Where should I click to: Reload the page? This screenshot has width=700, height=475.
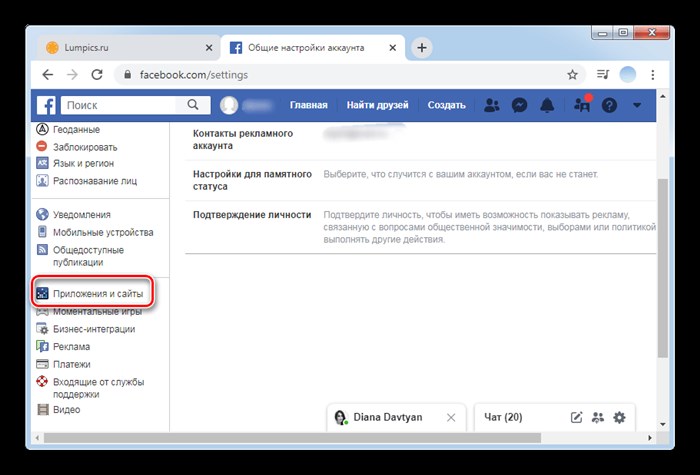97,75
